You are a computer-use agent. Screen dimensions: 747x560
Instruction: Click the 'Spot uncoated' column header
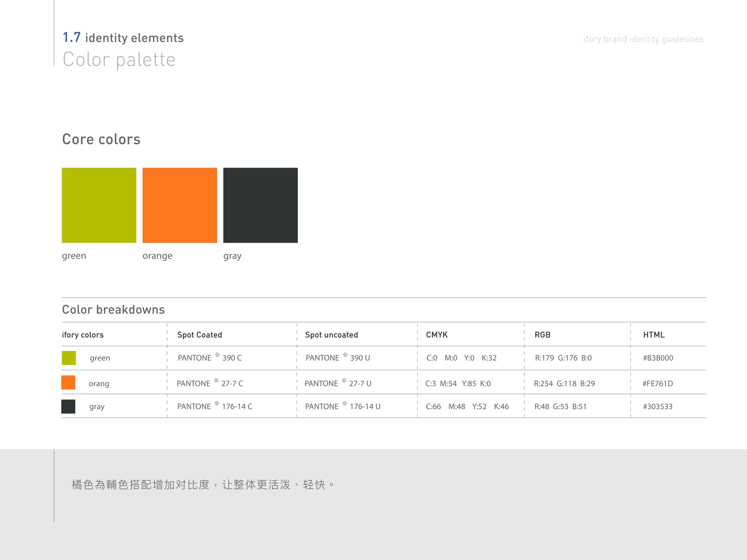331,335
